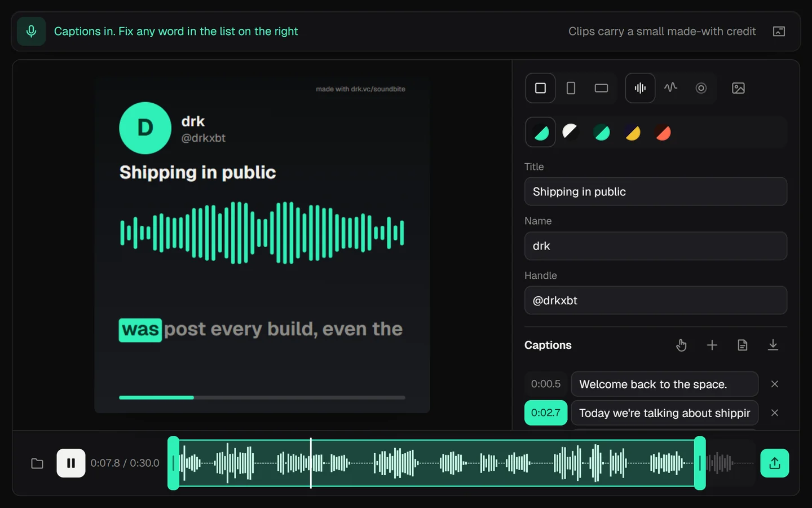This screenshot has height=508, width=812.
Task: Click the microphone icon in top banner
Action: click(x=31, y=31)
